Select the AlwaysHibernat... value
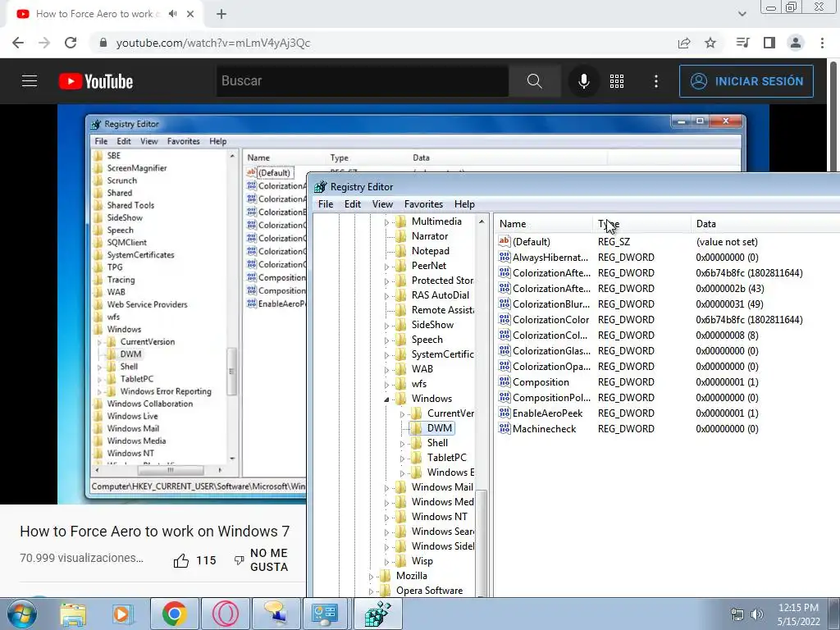Screen dimensions: 840x630 [550, 257]
